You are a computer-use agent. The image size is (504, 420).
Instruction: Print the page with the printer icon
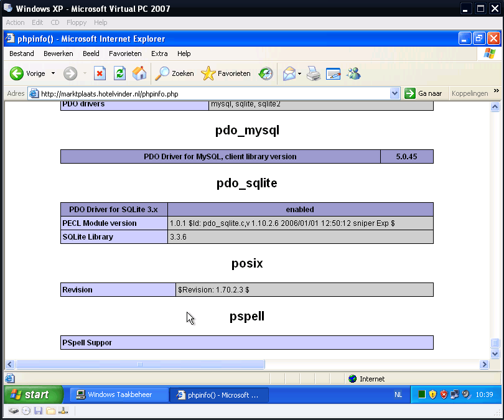[x=314, y=73]
